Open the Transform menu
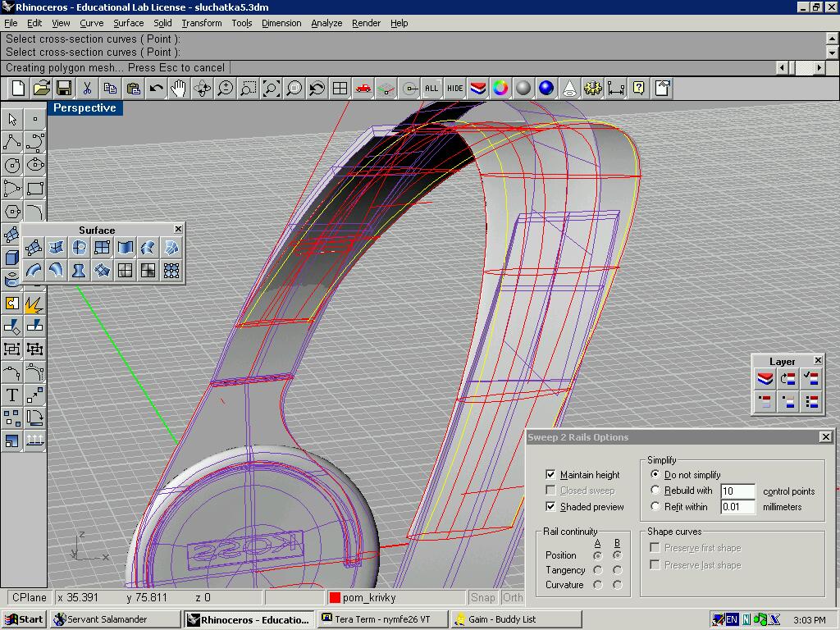 point(202,23)
